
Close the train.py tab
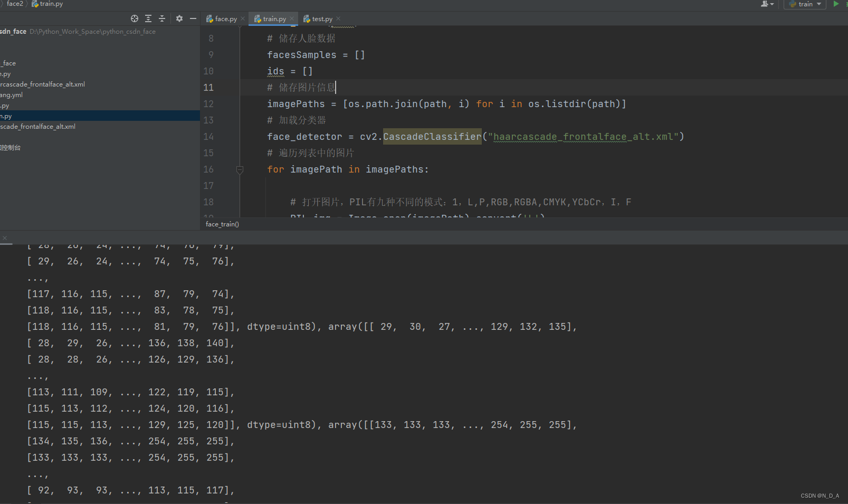point(292,19)
